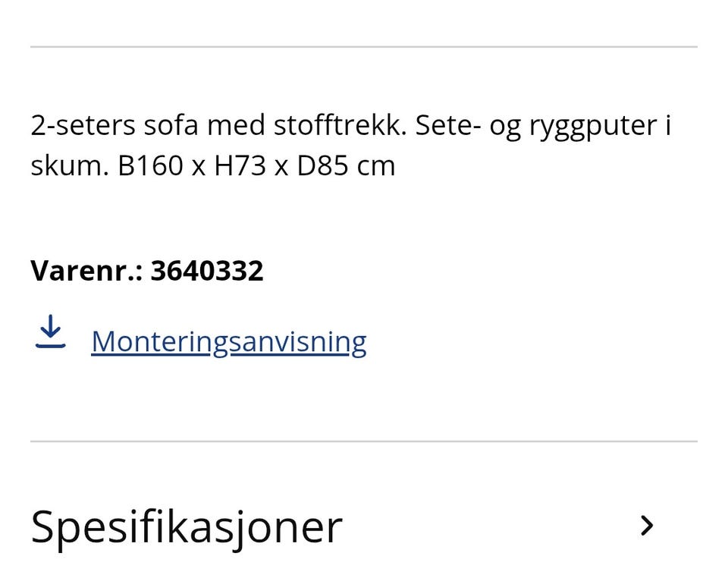Screen dimensions: 728x578
Task: Click the width value B160
Action: pyautogui.click(x=150, y=166)
